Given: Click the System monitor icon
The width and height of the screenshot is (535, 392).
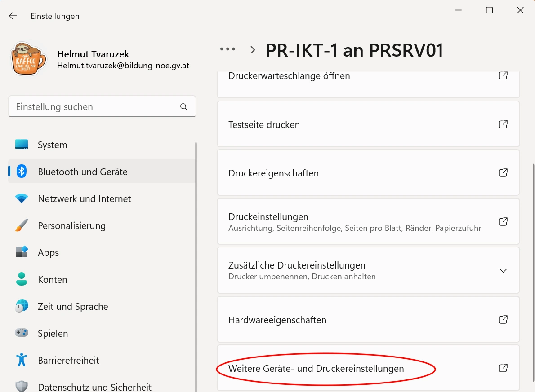Looking at the screenshot, I should click(x=22, y=145).
